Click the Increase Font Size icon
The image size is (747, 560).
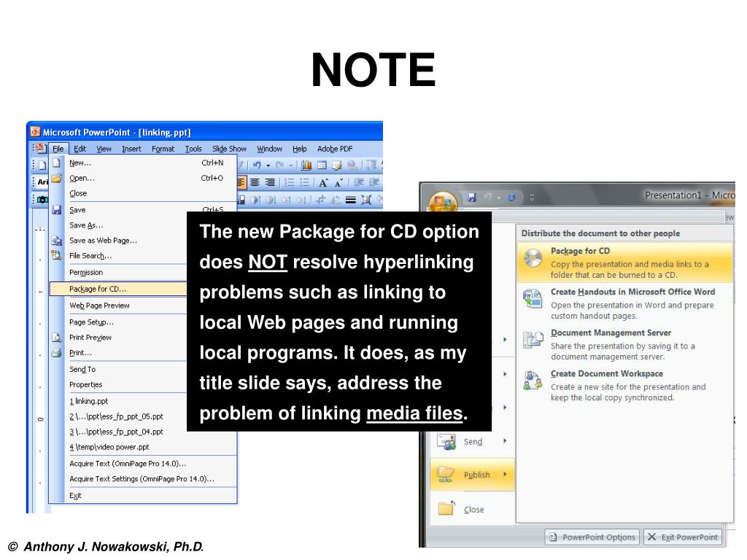pyautogui.click(x=323, y=182)
